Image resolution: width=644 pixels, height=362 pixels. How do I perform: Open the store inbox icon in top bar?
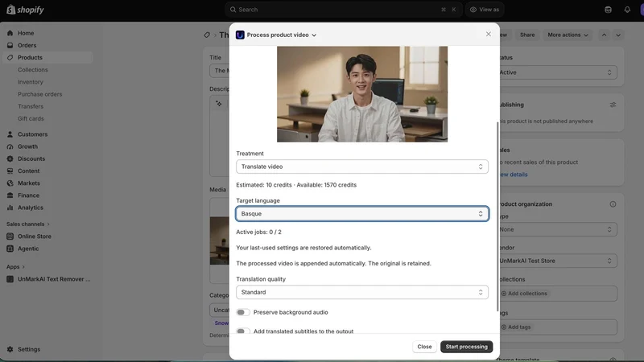point(609,10)
